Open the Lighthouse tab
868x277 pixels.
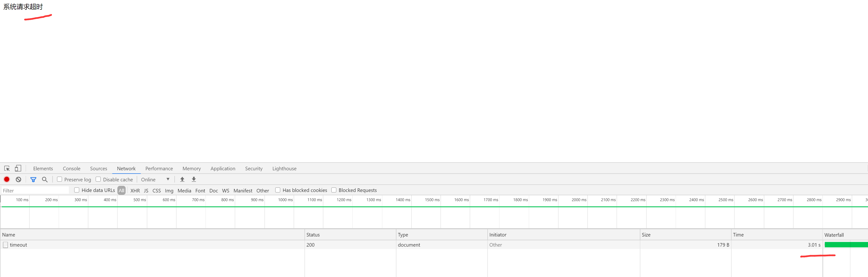[x=284, y=169]
